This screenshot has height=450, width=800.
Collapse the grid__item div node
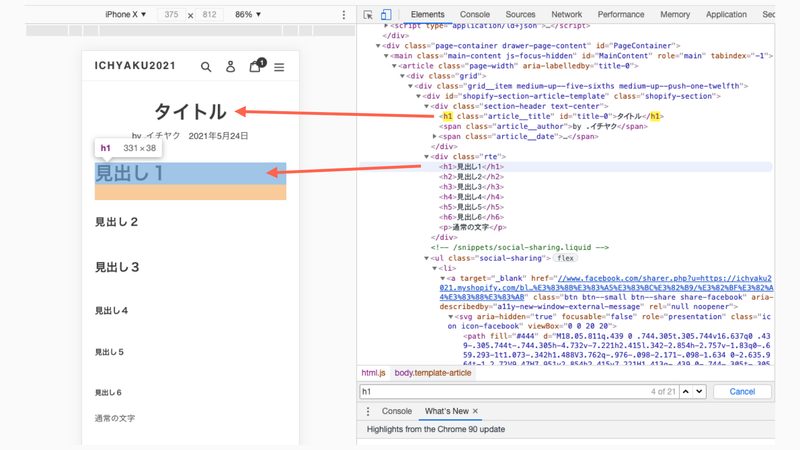pyautogui.click(x=411, y=86)
